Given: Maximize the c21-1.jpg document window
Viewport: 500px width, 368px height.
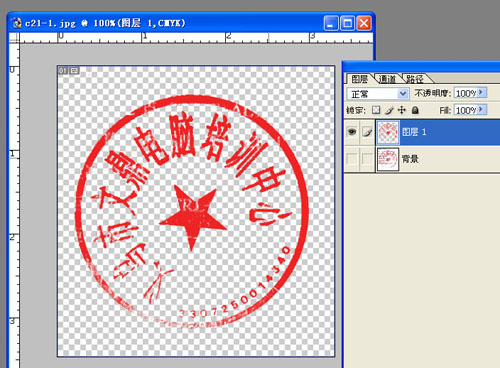Looking at the screenshot, I should pos(347,23).
